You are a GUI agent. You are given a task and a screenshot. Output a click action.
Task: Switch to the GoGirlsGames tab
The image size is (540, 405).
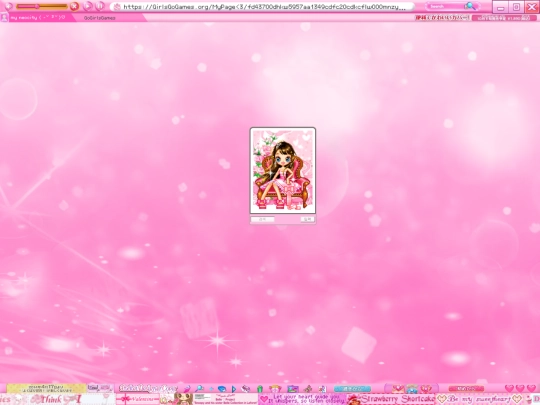tap(100, 18)
